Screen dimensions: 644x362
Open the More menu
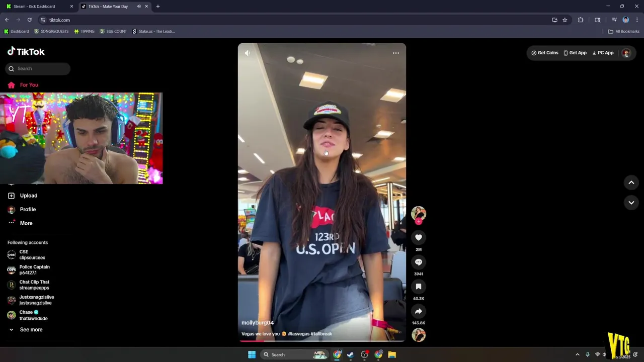point(20,223)
